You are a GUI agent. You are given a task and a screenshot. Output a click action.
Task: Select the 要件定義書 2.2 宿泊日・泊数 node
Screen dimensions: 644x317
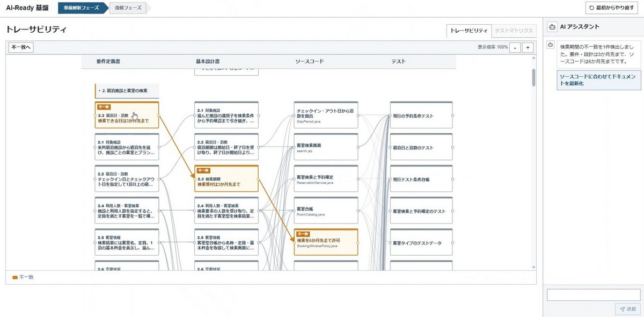point(127,179)
